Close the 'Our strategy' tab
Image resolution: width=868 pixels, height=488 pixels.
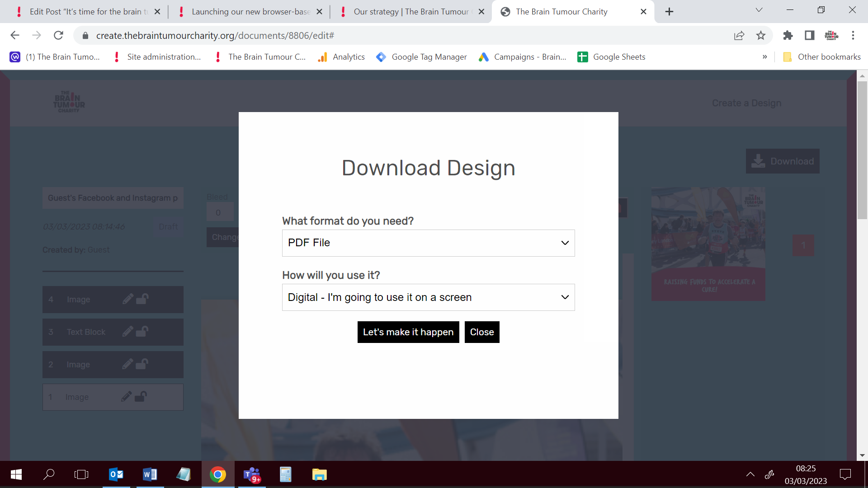481,12
